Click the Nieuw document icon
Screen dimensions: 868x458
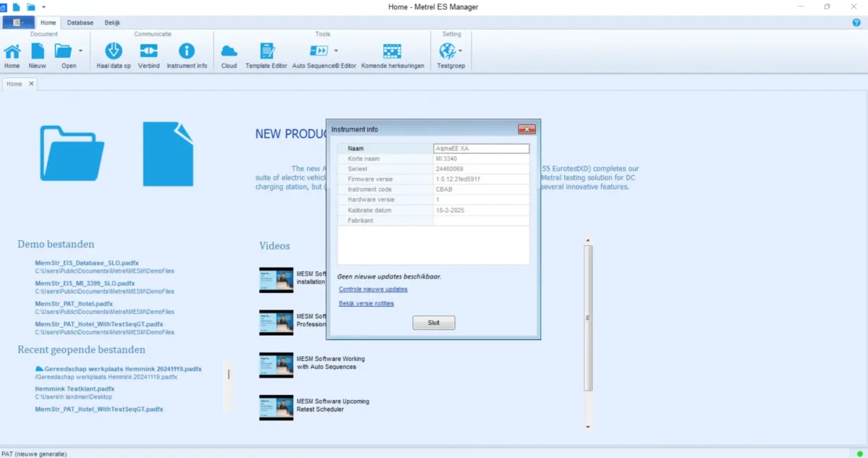point(37,51)
